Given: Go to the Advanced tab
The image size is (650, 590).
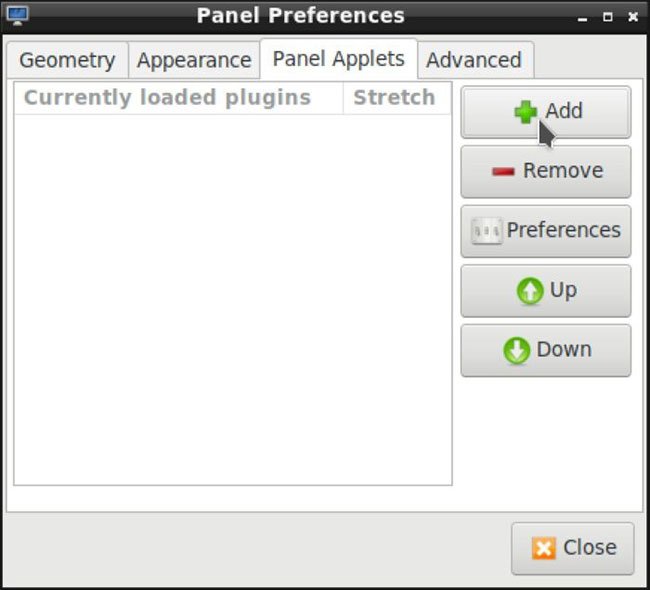Looking at the screenshot, I should point(475,60).
